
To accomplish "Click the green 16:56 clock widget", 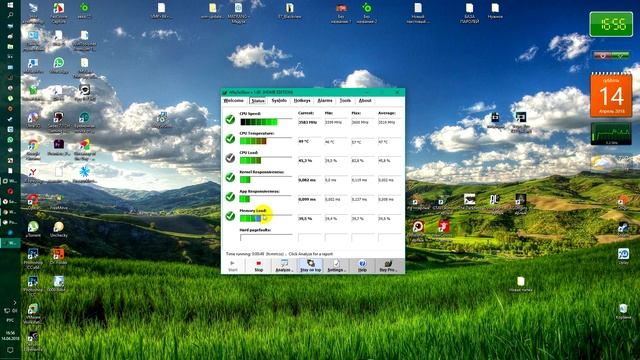I will [x=611, y=24].
